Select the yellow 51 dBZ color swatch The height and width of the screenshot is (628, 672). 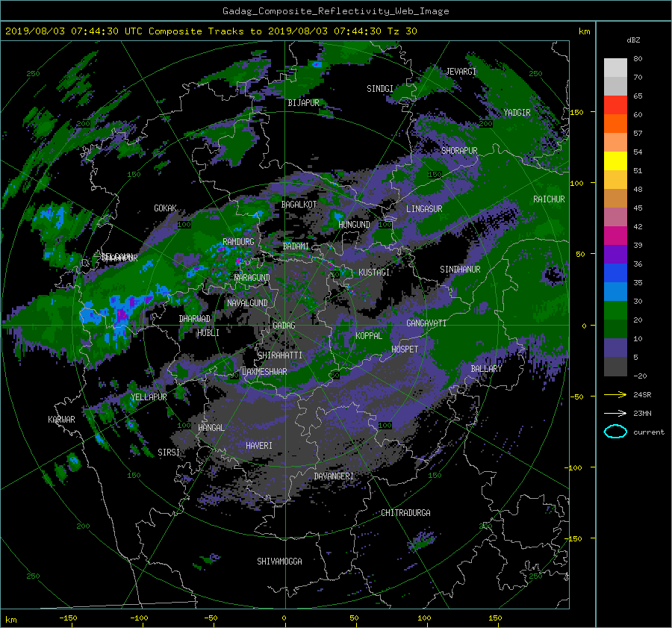tap(615, 161)
